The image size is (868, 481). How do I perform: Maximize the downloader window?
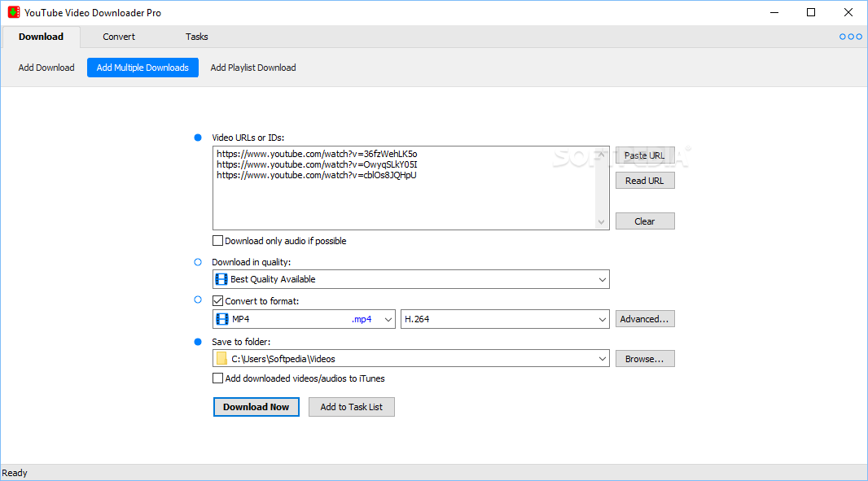[811, 12]
